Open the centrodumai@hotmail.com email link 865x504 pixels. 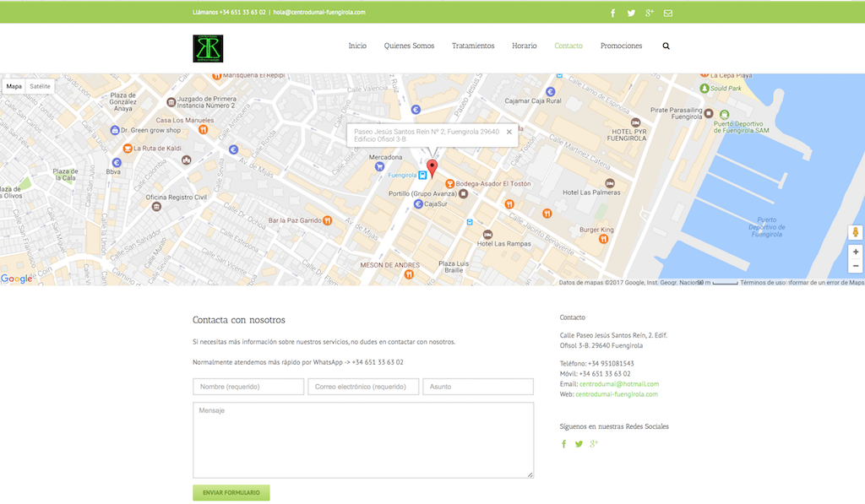coord(619,384)
